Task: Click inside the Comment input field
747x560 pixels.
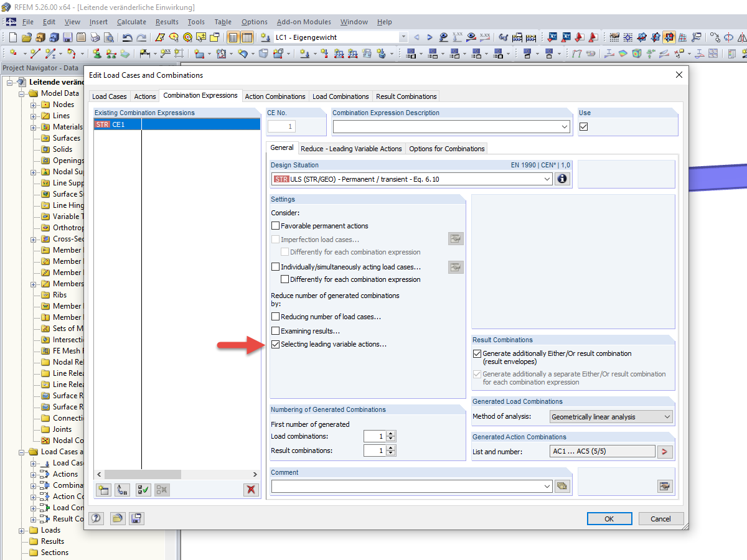Action: coord(405,486)
